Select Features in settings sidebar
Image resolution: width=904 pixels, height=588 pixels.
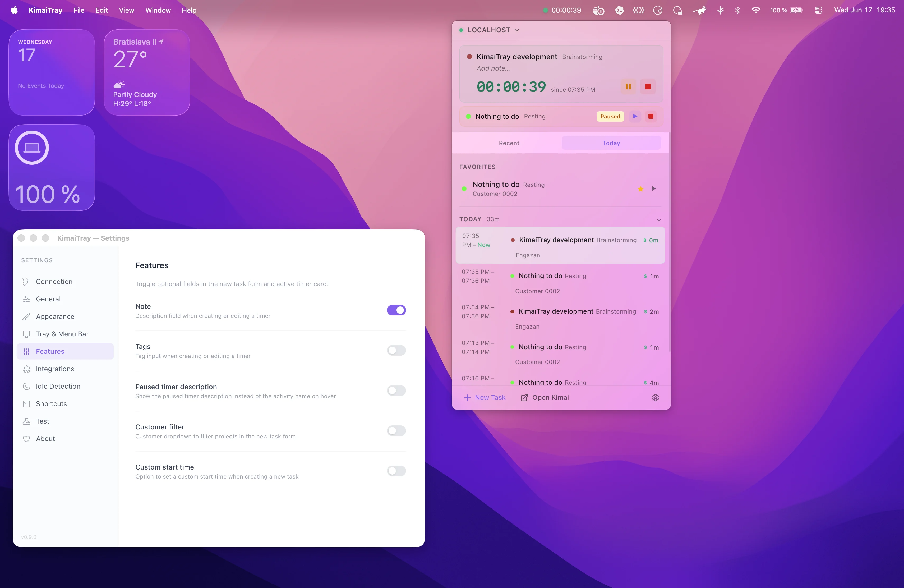[65, 351]
